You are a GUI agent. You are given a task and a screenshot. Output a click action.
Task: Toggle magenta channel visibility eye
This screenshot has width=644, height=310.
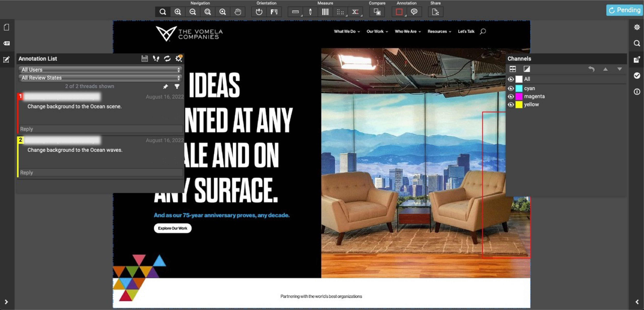pyautogui.click(x=511, y=97)
